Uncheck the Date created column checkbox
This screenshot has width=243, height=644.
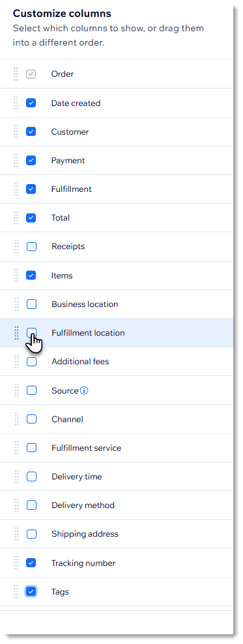click(31, 103)
